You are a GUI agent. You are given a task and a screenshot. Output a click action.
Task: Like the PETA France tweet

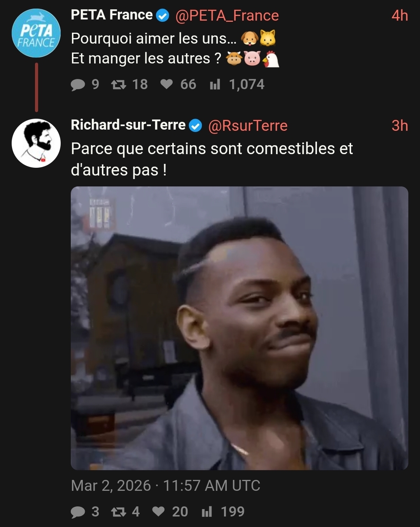coord(166,84)
